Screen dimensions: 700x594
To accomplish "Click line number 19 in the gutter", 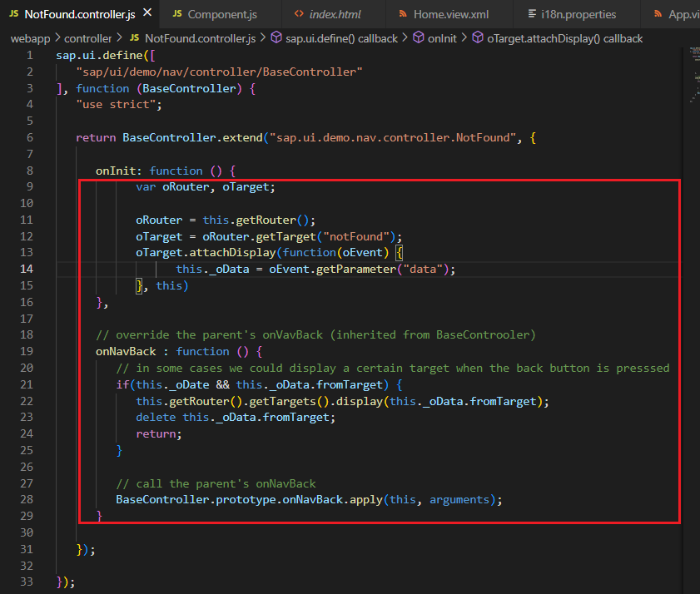I will tap(27, 352).
